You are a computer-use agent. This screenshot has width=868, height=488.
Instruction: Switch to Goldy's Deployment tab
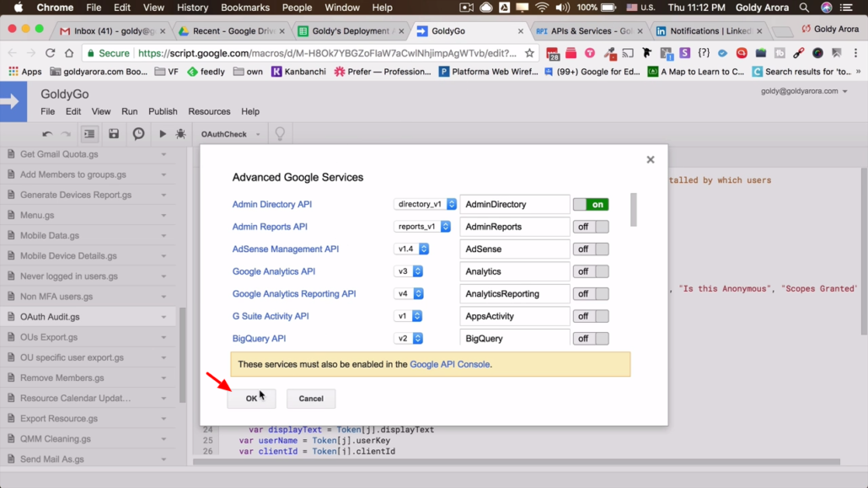[x=351, y=31]
